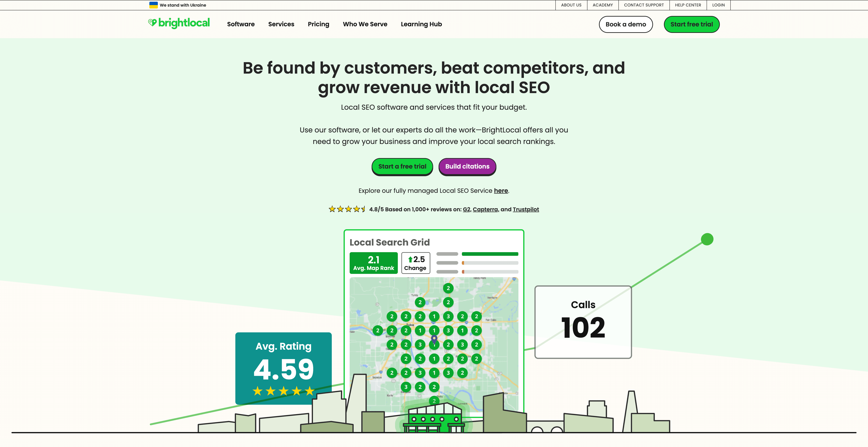This screenshot has height=447, width=868.
Task: Click the green dot at chart line end
Action: click(707, 239)
